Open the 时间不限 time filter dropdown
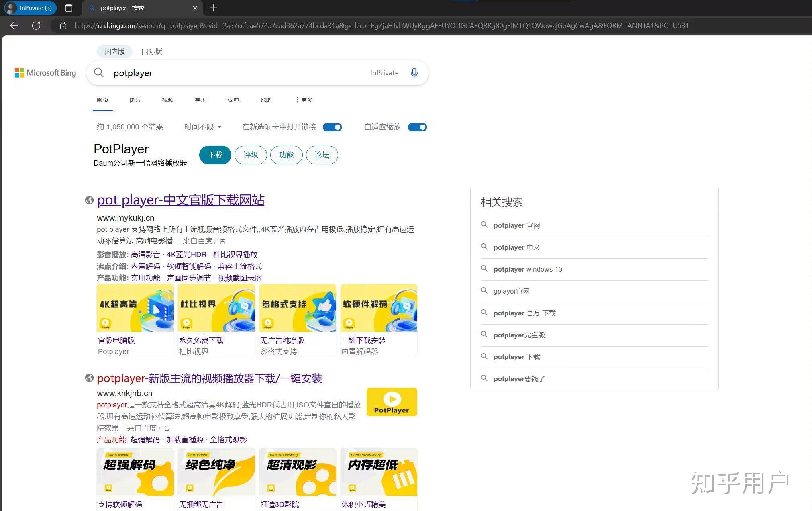Image resolution: width=812 pixels, height=511 pixels. [203, 127]
